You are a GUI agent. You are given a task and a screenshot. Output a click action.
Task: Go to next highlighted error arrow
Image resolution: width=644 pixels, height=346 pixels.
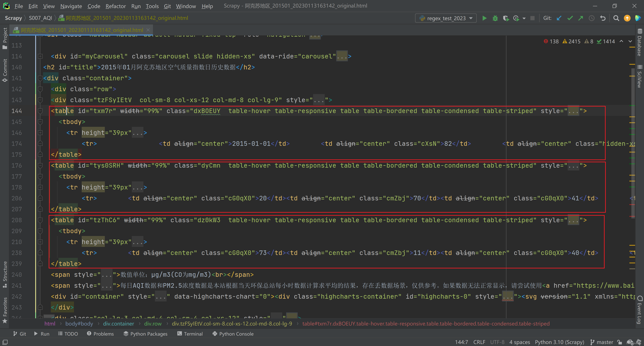[x=630, y=41]
